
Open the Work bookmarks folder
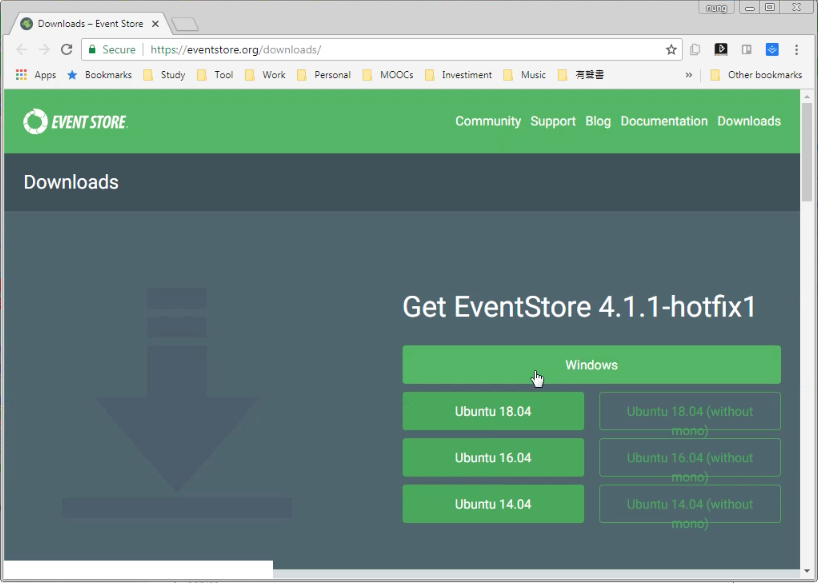[x=265, y=75]
